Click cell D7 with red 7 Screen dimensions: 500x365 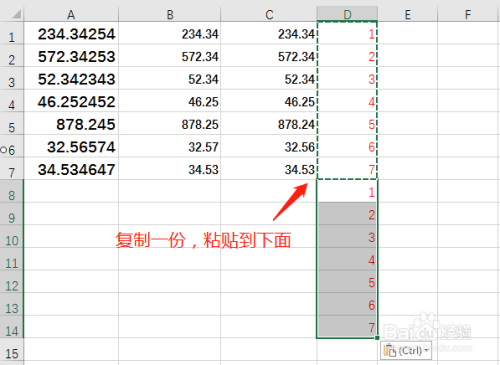[347, 169]
